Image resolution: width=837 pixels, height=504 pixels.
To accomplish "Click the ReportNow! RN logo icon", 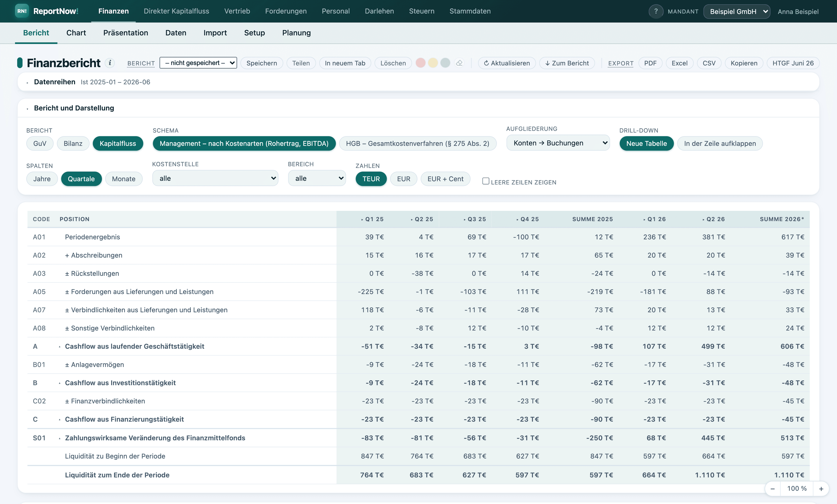I will click(22, 11).
